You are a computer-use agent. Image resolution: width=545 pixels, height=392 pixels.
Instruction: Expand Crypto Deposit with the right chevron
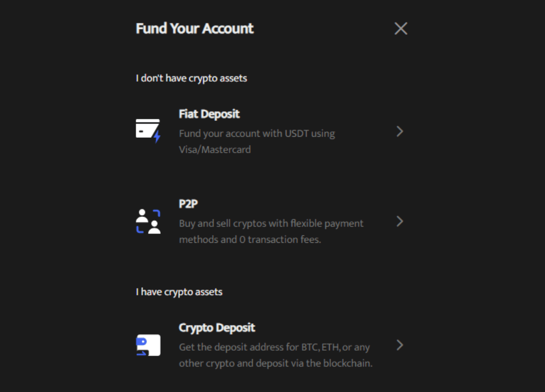click(x=401, y=345)
